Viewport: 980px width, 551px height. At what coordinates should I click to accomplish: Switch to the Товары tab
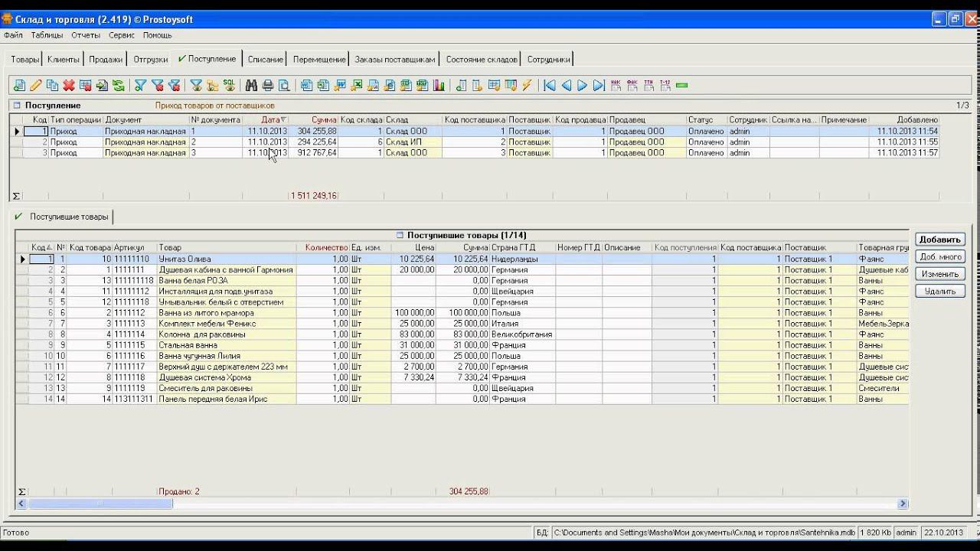[25, 60]
